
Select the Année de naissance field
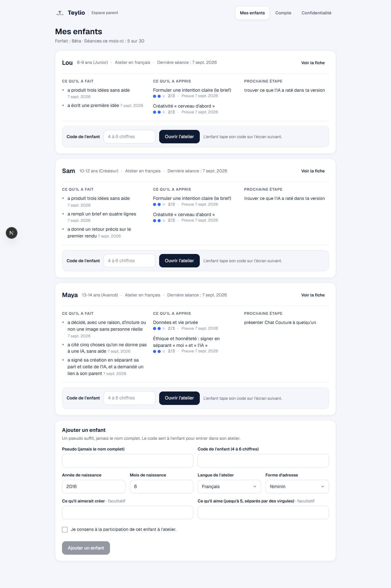[x=94, y=487]
